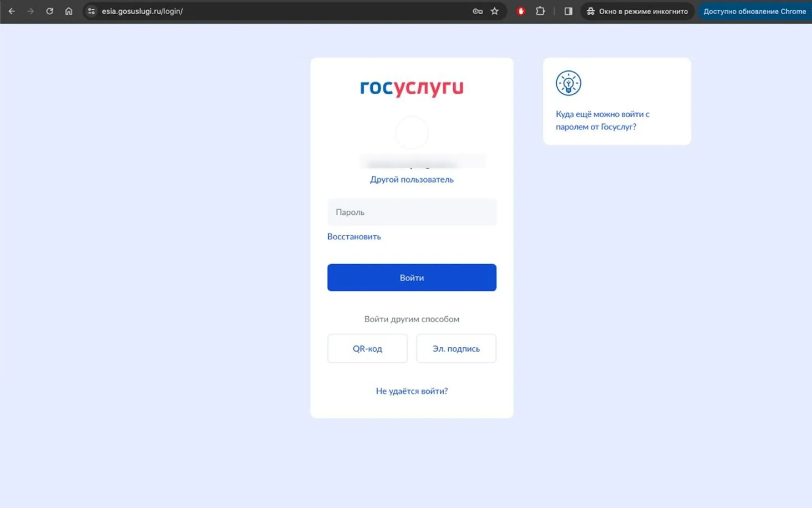
Task: Open the Extensions puzzle icon
Action: click(540, 11)
